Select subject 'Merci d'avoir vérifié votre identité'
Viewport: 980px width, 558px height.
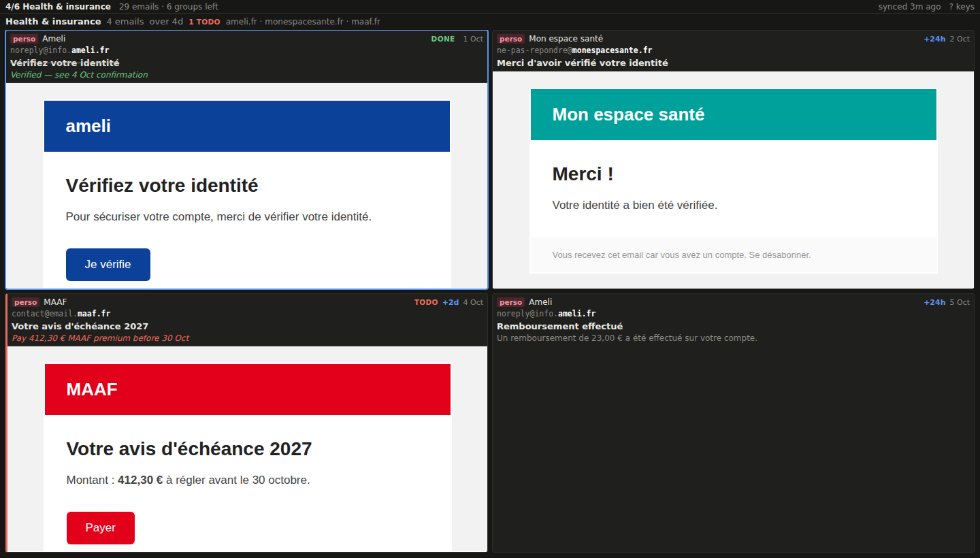583,63
